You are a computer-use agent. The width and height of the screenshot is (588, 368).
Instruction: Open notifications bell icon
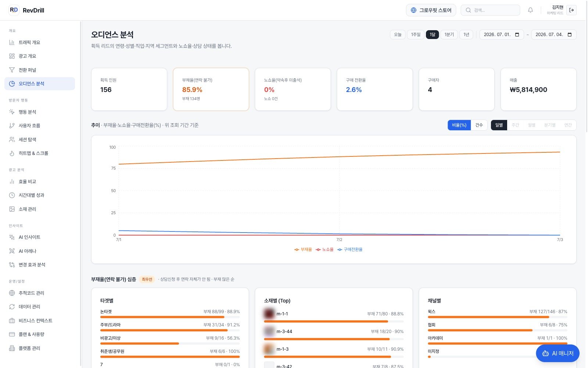point(530,10)
